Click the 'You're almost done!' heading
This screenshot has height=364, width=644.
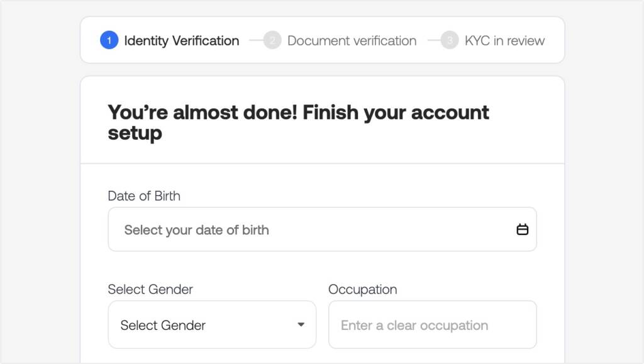pos(299,123)
